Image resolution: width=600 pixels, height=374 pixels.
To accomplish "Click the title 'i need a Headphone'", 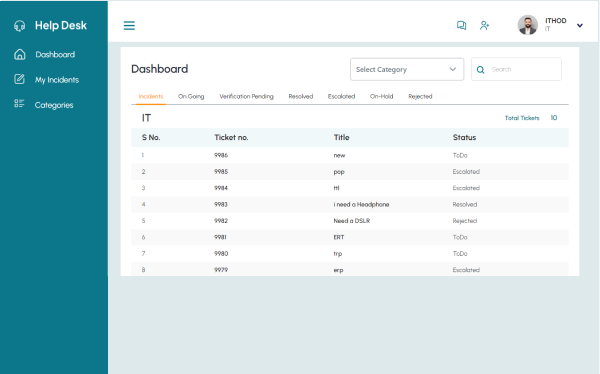I will (x=361, y=204).
